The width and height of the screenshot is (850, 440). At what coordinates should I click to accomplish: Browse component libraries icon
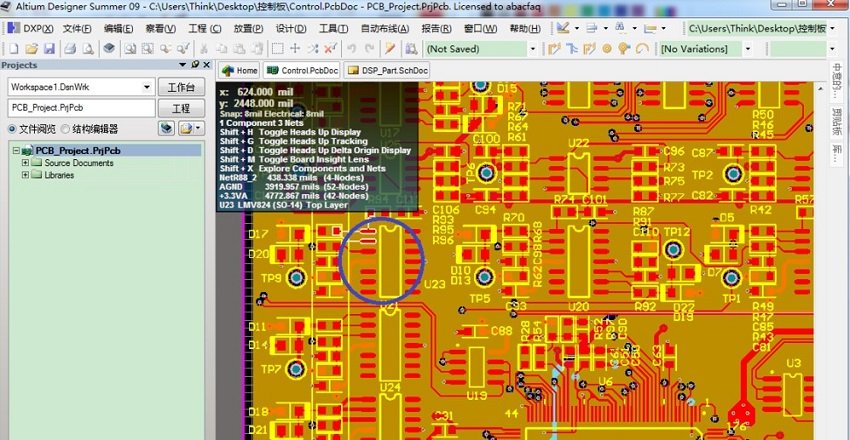411,49
